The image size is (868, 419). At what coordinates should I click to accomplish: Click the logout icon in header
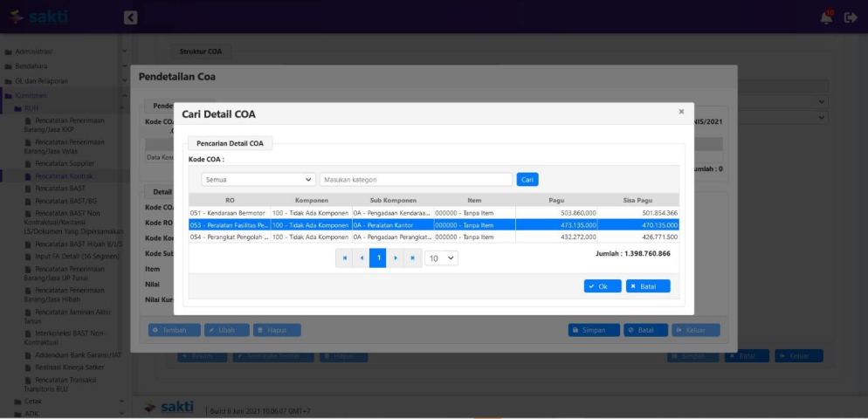[x=851, y=17]
